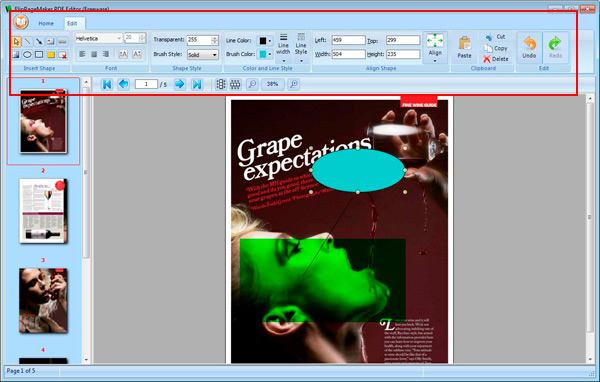Choose the arrow line shape tool
Image resolution: width=600 pixels, height=382 pixels.
[39, 41]
